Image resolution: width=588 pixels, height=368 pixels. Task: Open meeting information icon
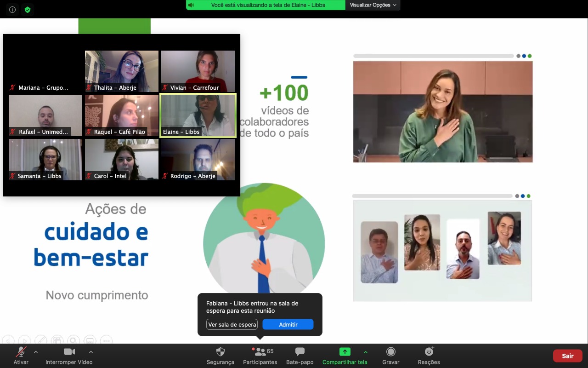(x=12, y=10)
